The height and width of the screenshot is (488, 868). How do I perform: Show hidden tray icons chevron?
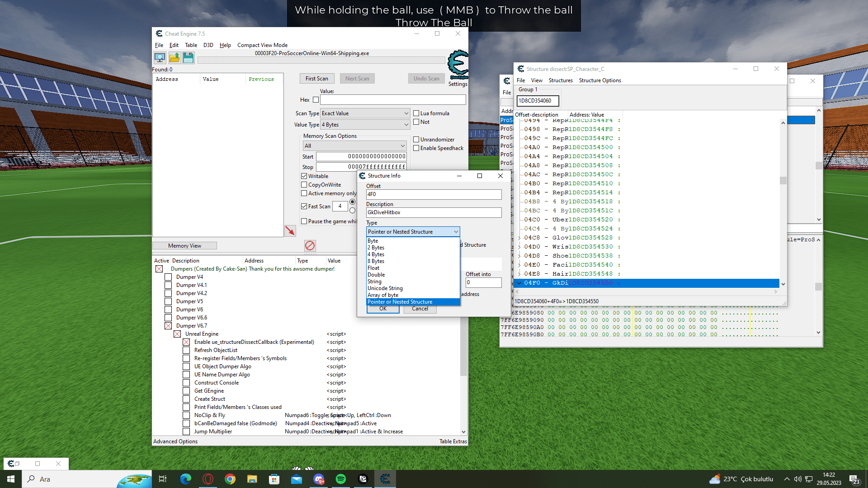[x=787, y=479]
